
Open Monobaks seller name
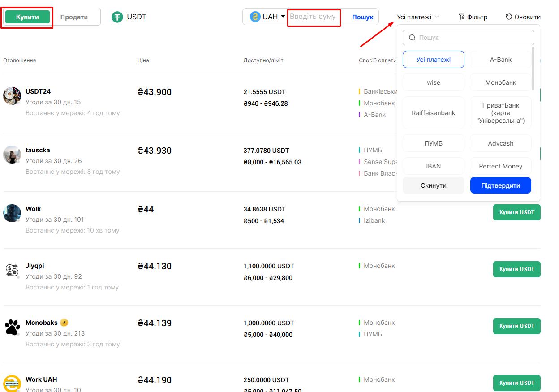[42, 323]
